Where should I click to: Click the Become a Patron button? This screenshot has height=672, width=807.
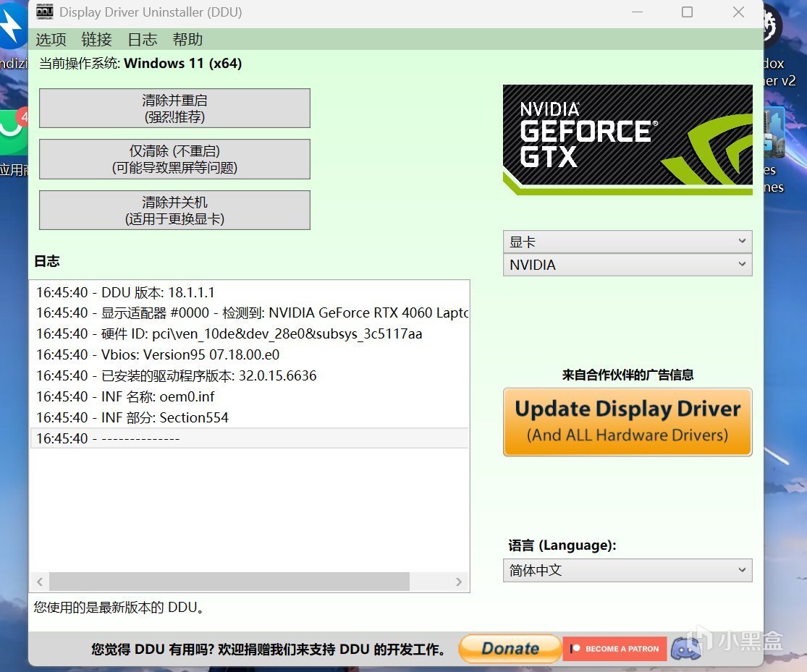pyautogui.click(x=614, y=649)
